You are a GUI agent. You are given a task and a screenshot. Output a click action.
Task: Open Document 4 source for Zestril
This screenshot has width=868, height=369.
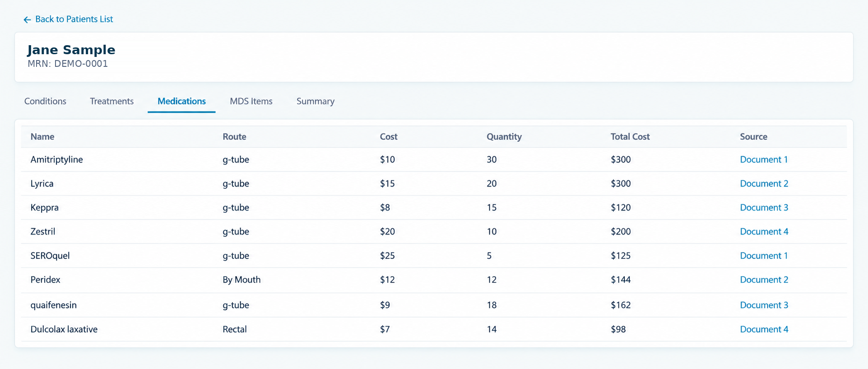pyautogui.click(x=764, y=231)
